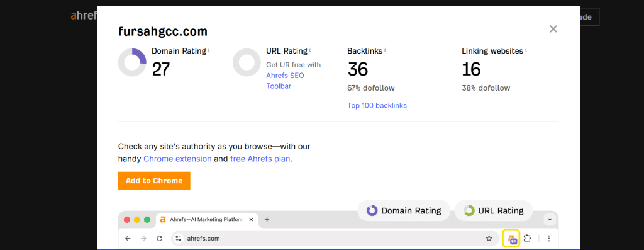Click the Domain Rating info icon
Viewport: 644px width, 250px height.
coord(209,50)
